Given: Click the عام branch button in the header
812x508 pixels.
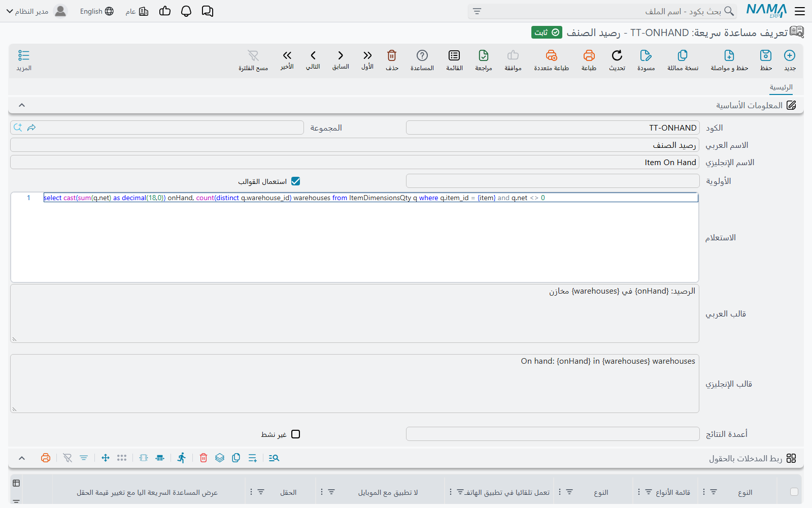Looking at the screenshot, I should 137,11.
